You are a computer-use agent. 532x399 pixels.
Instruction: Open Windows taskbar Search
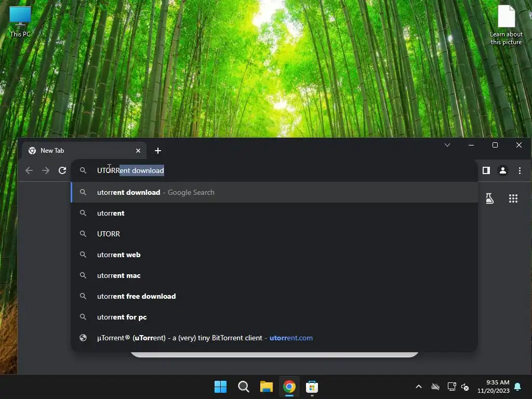(x=244, y=387)
